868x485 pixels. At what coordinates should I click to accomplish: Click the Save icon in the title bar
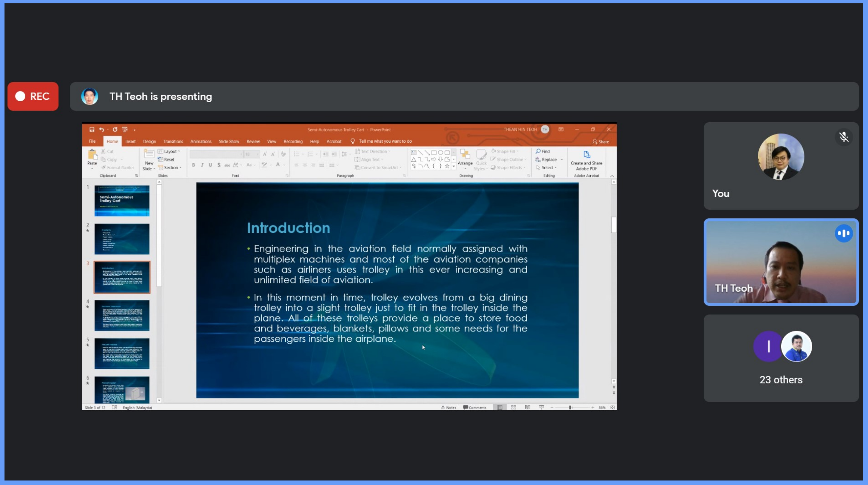[92, 130]
